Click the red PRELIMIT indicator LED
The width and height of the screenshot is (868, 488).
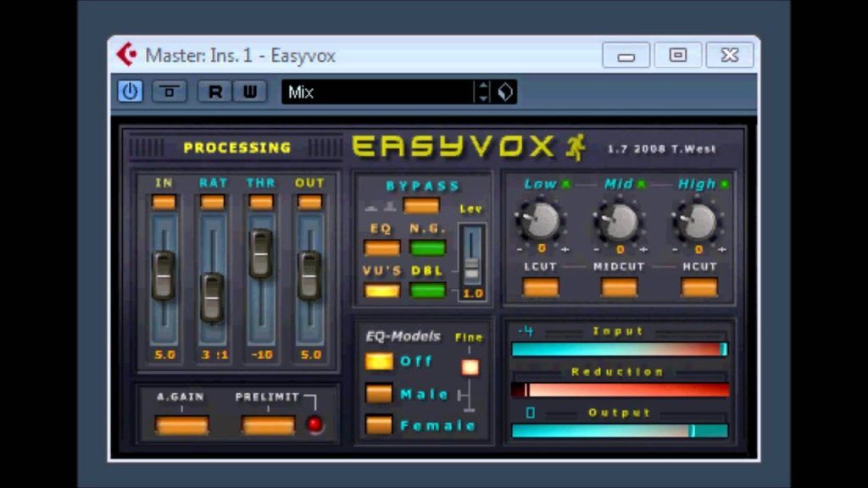(x=315, y=424)
